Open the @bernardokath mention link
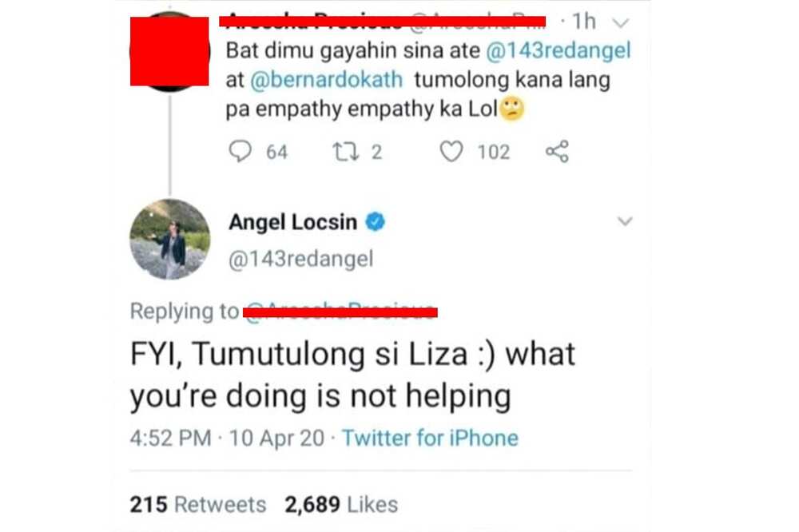The width and height of the screenshot is (799, 532). pos(326,80)
